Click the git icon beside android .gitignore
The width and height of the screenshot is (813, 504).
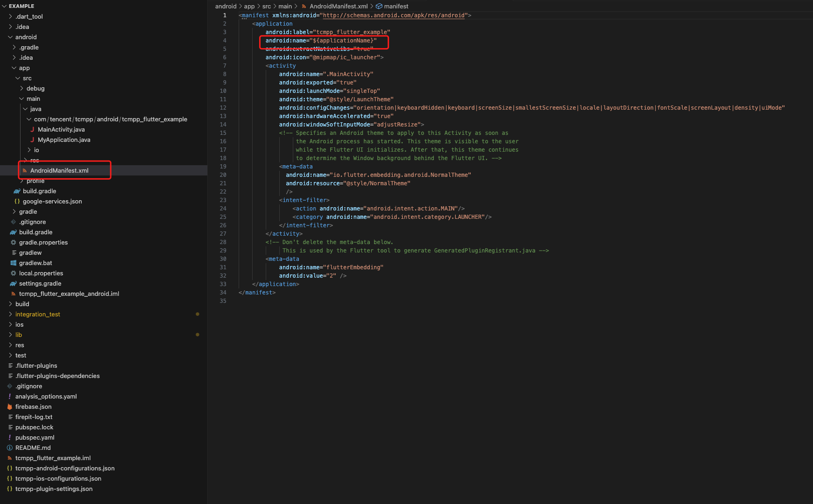tap(14, 222)
